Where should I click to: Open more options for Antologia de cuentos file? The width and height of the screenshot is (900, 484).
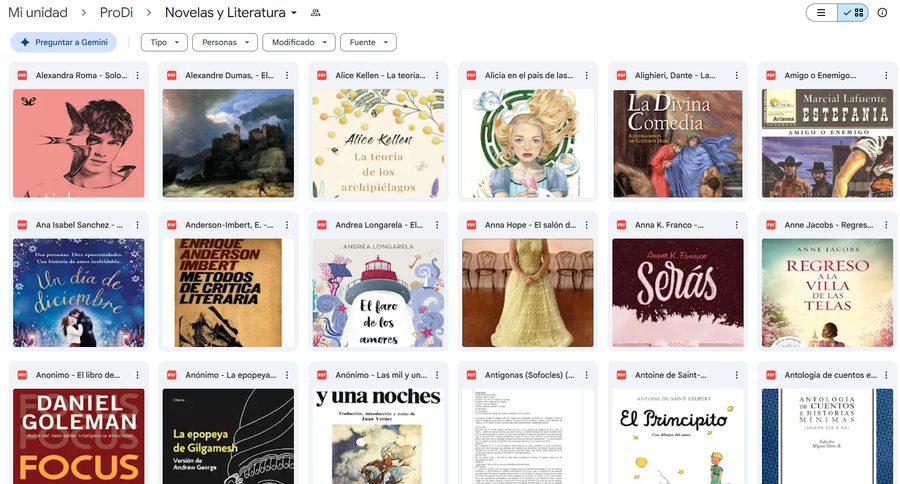[886, 375]
